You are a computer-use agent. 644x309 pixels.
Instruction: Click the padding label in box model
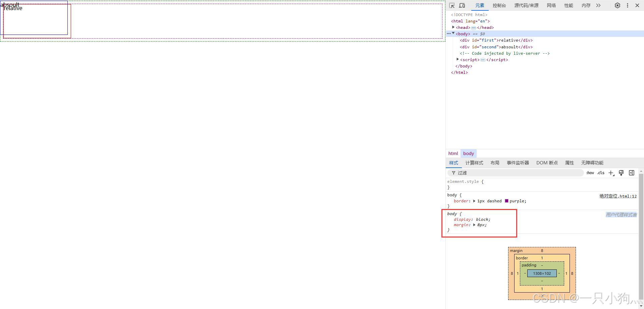(529, 265)
